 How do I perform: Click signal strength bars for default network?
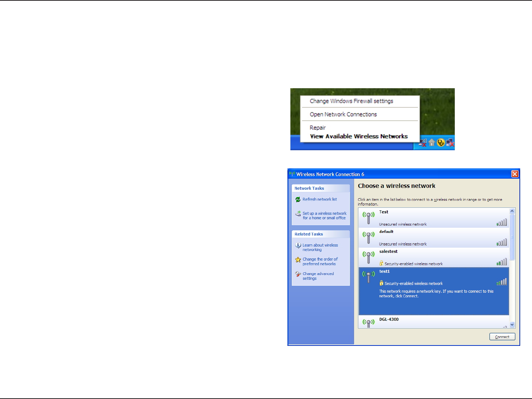[502, 242]
